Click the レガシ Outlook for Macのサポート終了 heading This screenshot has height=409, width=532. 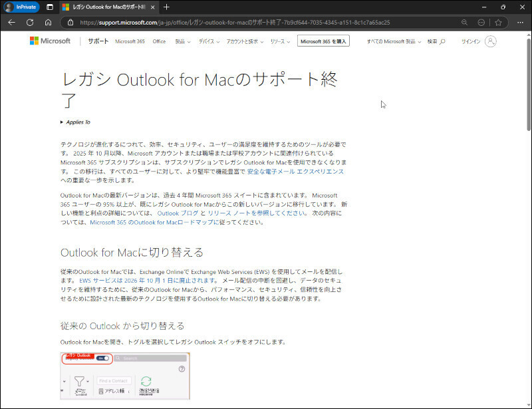(199, 90)
